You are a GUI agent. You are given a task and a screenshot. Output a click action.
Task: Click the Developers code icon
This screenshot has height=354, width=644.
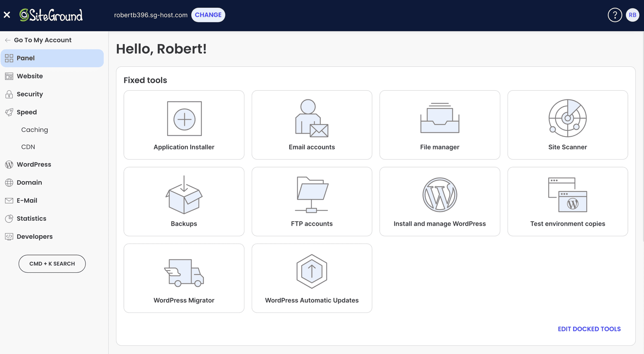click(9, 236)
